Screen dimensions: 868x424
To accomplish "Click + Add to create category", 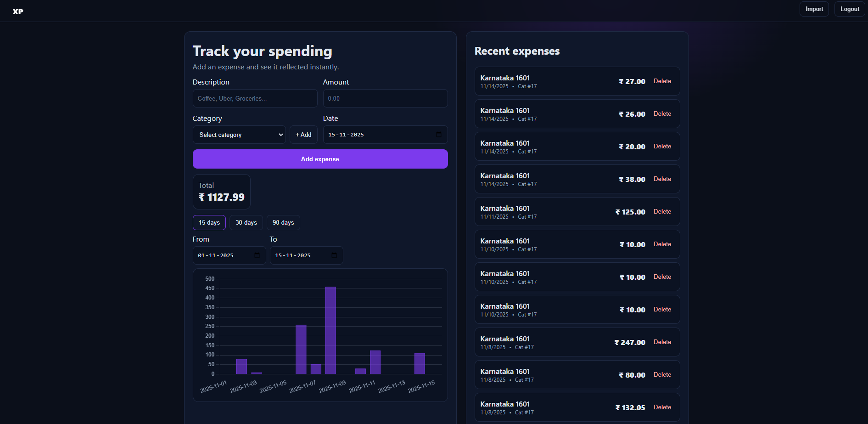I will tap(303, 135).
